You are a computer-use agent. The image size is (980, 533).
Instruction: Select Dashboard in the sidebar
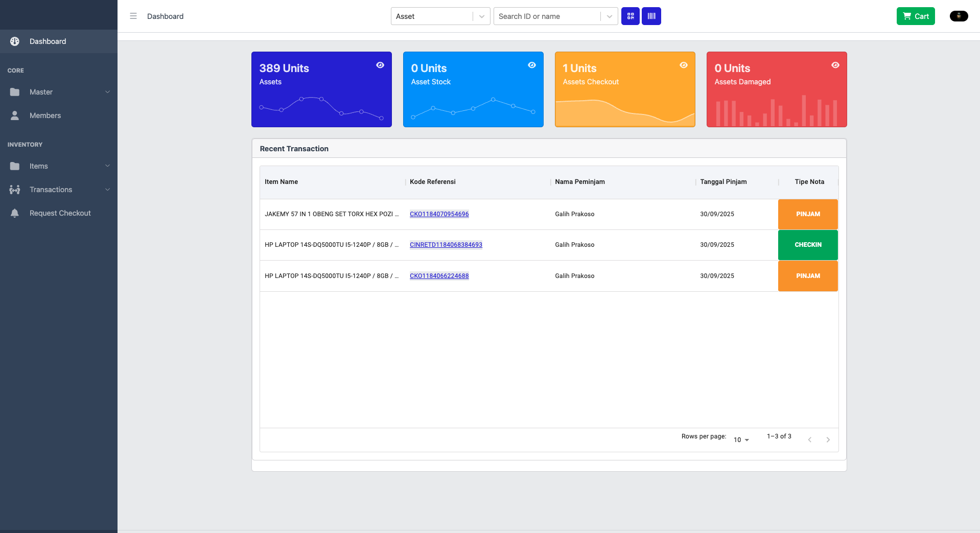48,41
